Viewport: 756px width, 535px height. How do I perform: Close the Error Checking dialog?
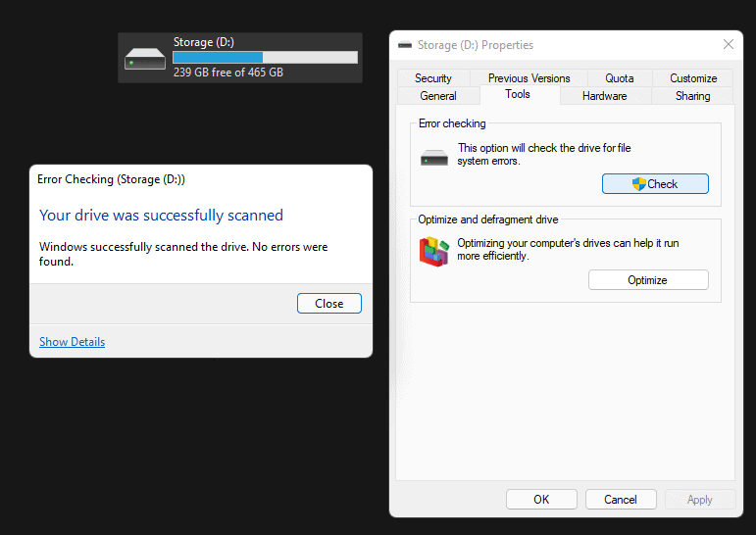pos(329,303)
